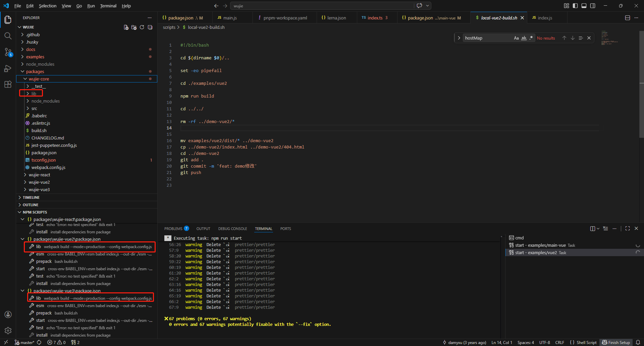Toggle replace mode chevron in find widget
This screenshot has height=346, width=644.
pos(459,38)
